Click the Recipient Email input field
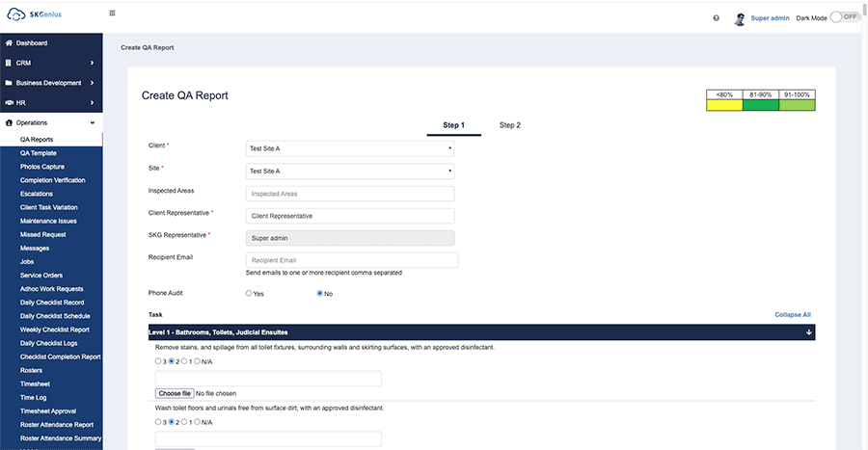The height and width of the screenshot is (450, 868). 352,260
